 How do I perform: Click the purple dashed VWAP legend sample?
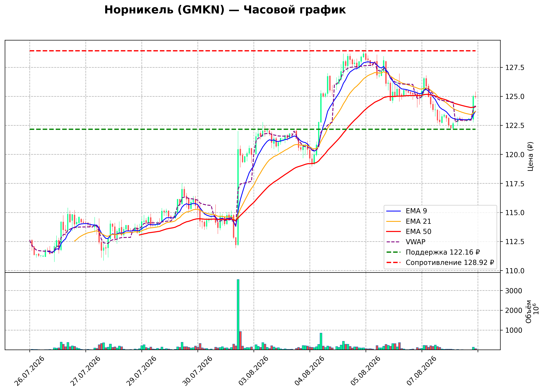(394, 242)
